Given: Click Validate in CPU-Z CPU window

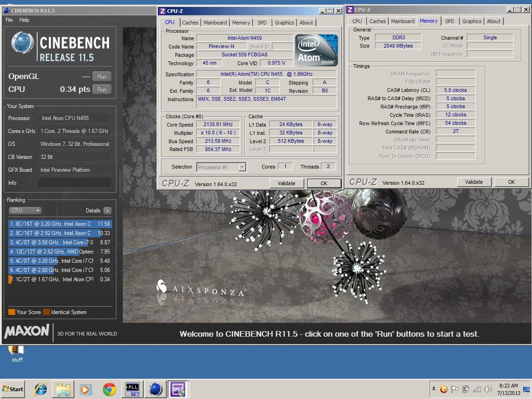Looking at the screenshot, I should [286, 183].
